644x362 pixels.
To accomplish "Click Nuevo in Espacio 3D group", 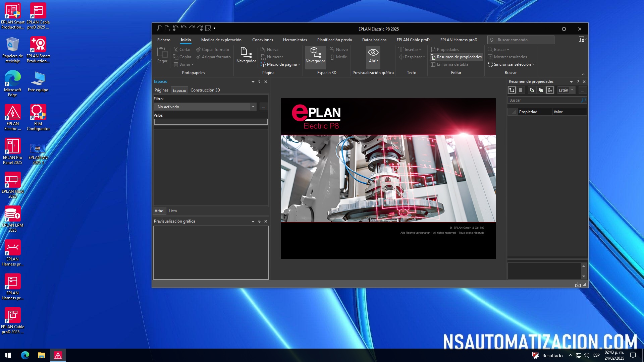I will pos(338,49).
